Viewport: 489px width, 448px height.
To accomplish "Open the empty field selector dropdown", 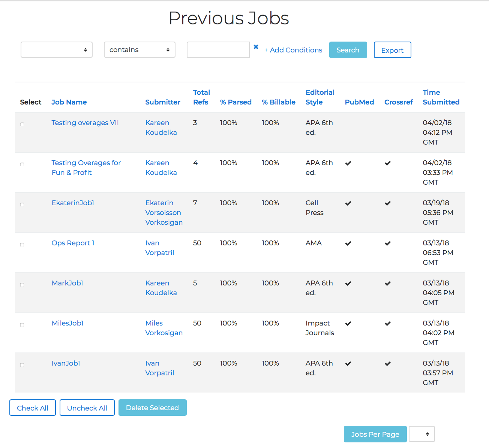I will click(57, 50).
